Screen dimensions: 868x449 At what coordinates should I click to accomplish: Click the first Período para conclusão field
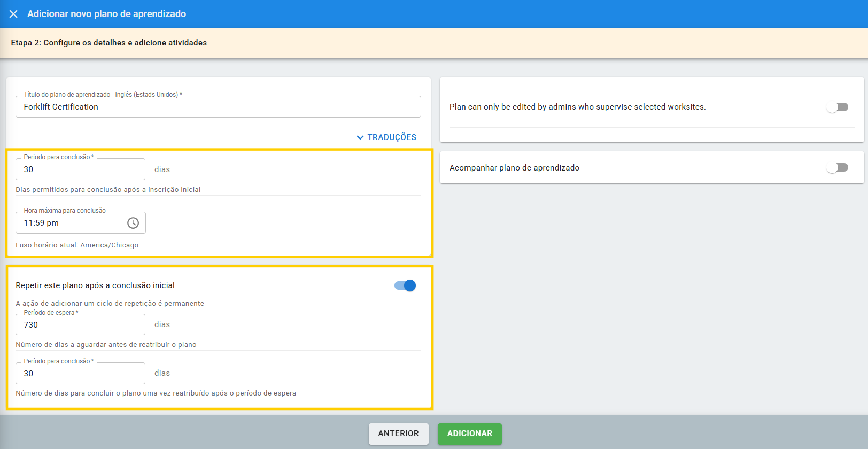pyautogui.click(x=80, y=169)
